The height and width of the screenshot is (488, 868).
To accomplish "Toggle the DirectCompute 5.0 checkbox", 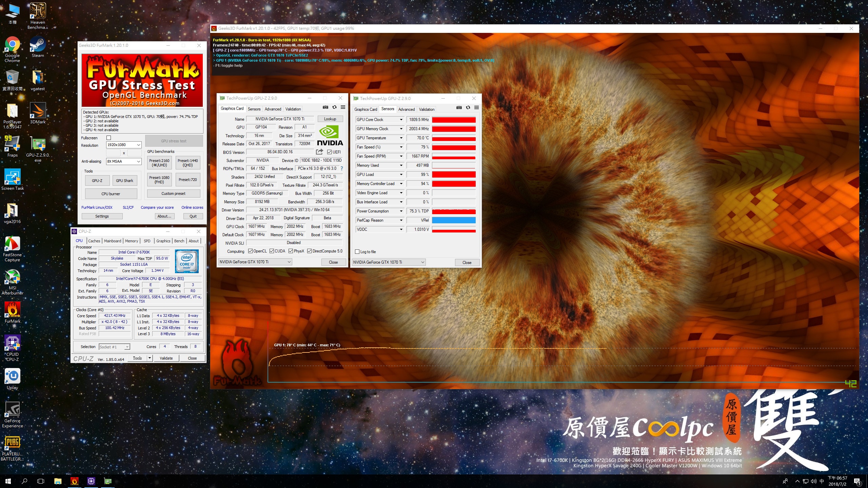I will [309, 251].
